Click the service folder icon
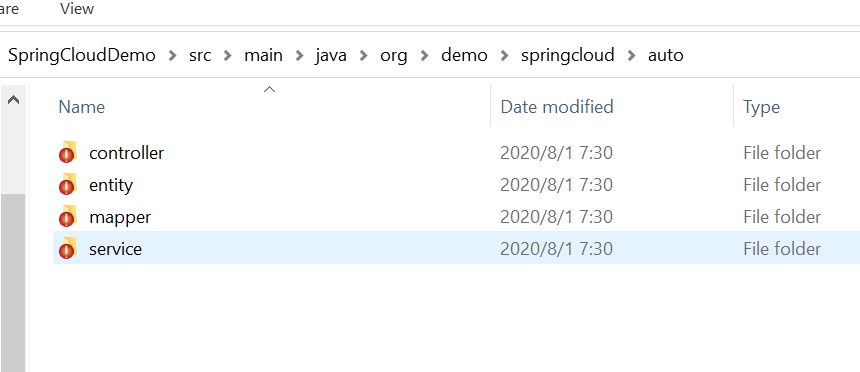 (x=67, y=249)
